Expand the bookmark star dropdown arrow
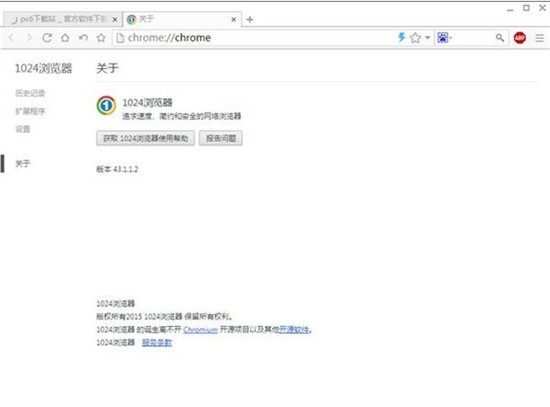Screen dimensions: 550x407 [428, 38]
